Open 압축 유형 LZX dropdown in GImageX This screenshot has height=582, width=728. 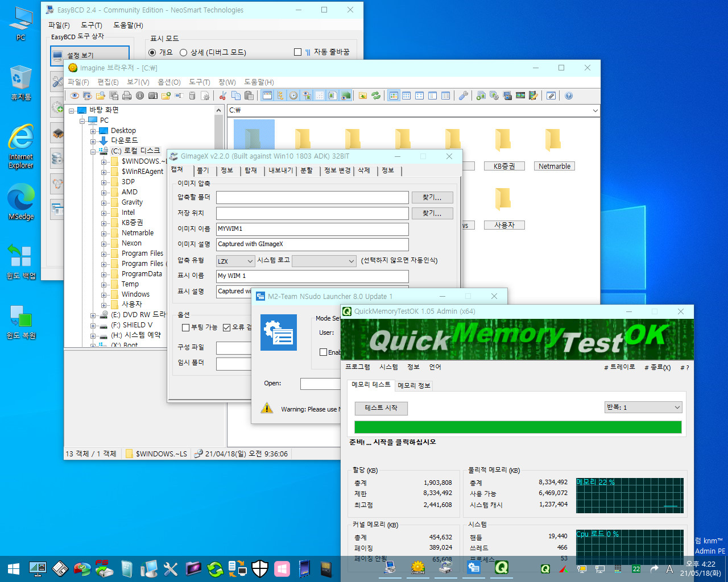pyautogui.click(x=235, y=261)
